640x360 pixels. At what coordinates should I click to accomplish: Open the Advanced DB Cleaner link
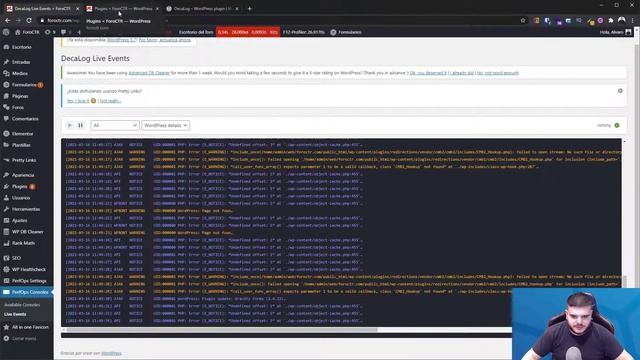click(x=149, y=73)
